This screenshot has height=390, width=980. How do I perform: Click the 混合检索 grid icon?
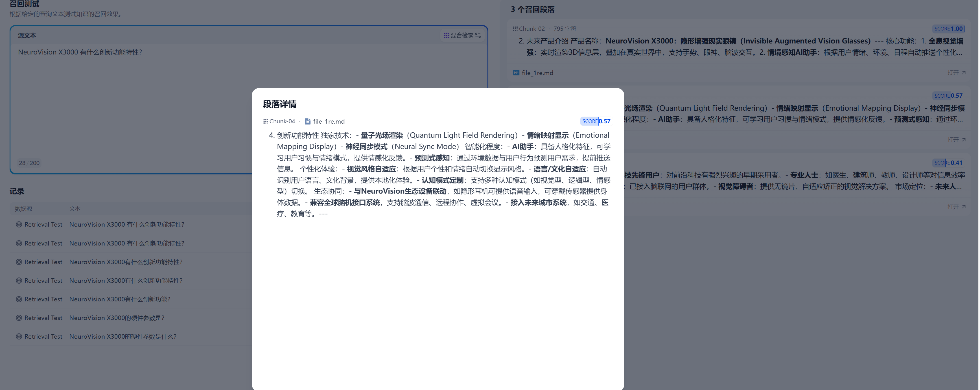(x=446, y=35)
